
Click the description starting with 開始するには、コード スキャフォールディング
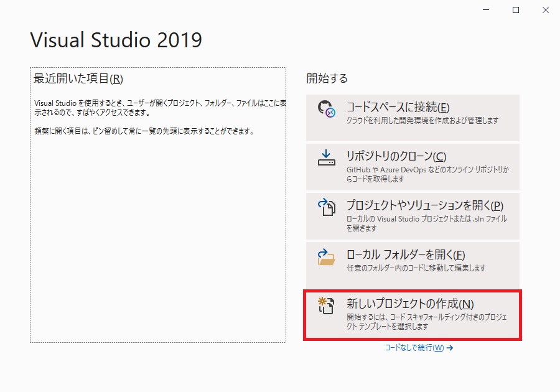tap(427, 321)
